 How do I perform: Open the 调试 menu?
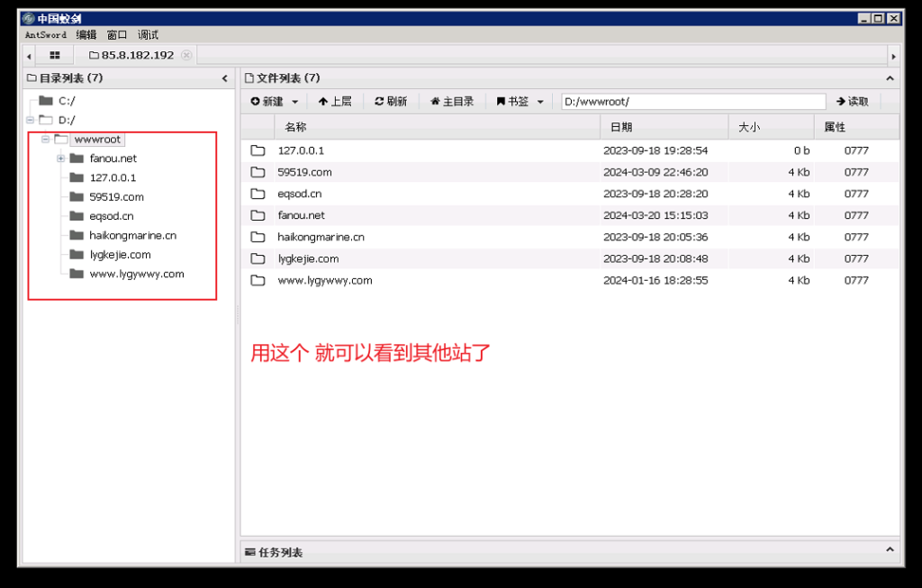[148, 35]
